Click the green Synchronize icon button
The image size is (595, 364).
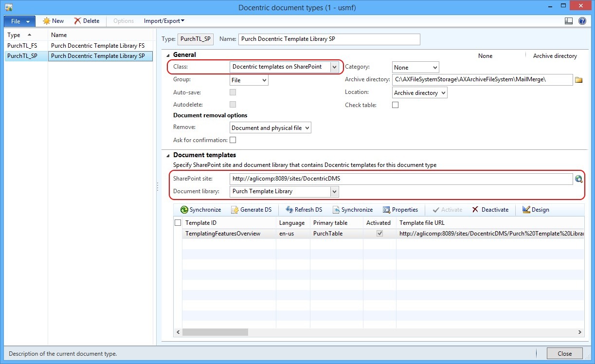(x=200, y=210)
